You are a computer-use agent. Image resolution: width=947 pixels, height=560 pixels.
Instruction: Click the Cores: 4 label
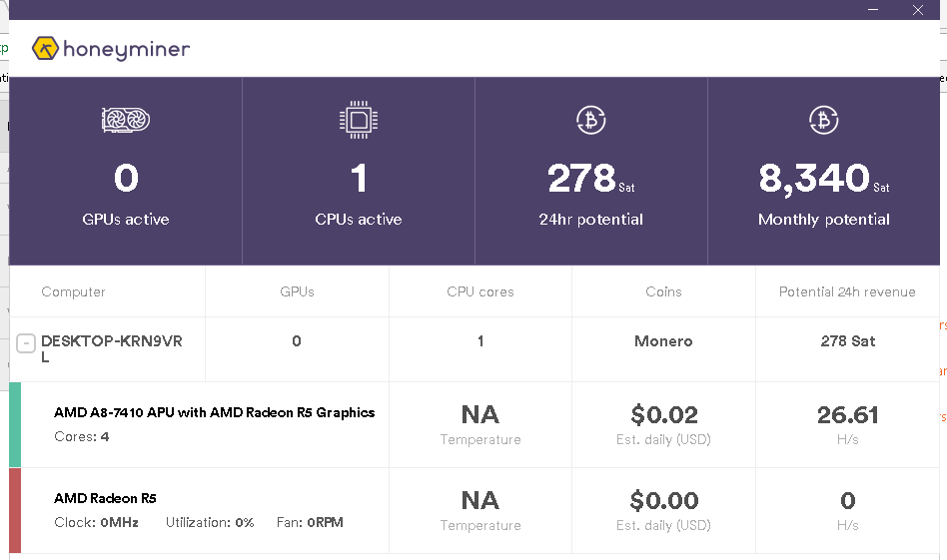(82, 437)
